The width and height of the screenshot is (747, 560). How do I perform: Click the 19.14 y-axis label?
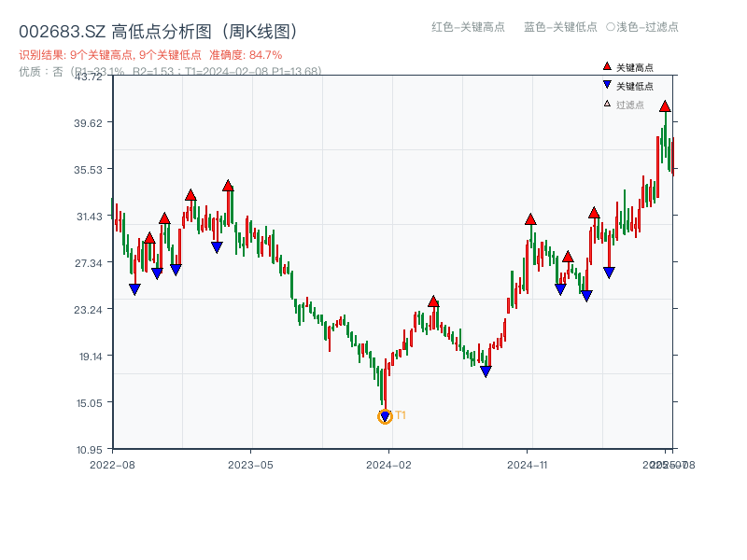[x=91, y=357]
